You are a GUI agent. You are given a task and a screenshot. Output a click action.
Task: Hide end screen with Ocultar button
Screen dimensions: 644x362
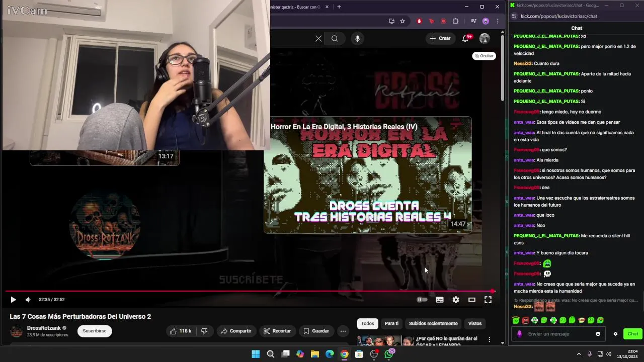point(484,56)
